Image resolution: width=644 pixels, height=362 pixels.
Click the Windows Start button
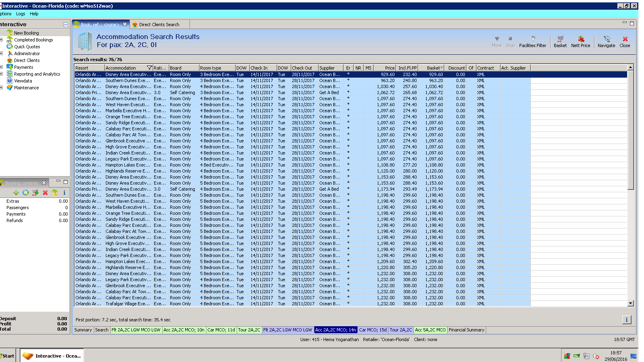tap(8, 356)
